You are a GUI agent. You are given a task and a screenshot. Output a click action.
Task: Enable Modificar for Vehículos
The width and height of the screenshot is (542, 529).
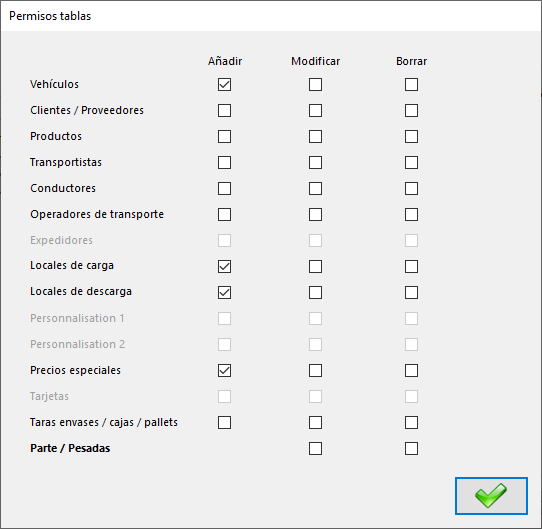pyautogui.click(x=315, y=84)
